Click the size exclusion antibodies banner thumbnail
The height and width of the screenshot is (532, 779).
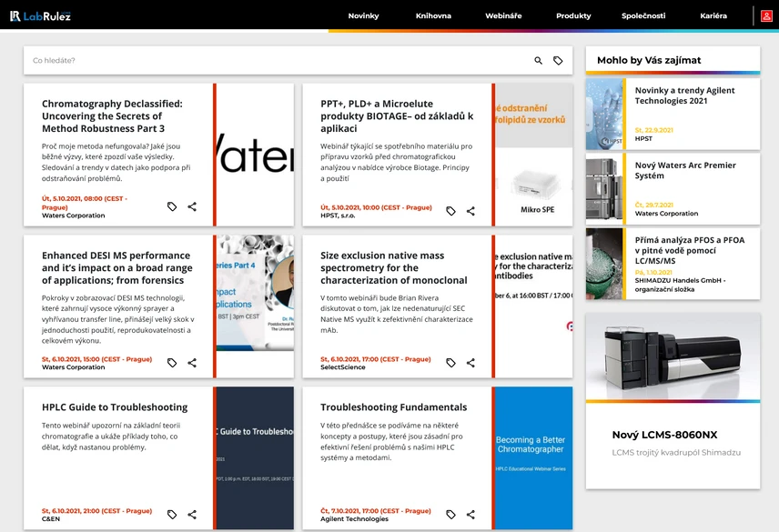pyautogui.click(x=534, y=306)
